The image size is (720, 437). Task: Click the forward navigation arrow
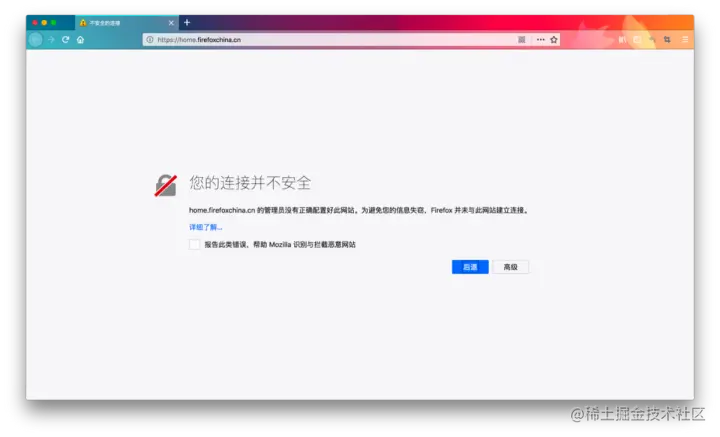coord(51,40)
